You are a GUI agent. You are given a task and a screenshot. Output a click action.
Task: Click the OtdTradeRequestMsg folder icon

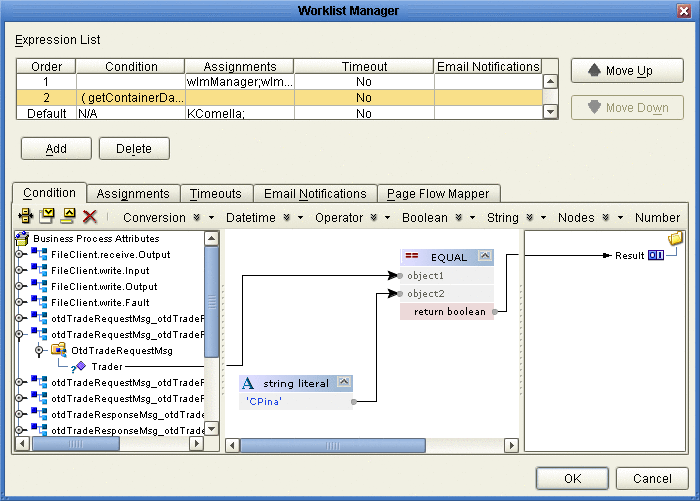[x=58, y=350]
